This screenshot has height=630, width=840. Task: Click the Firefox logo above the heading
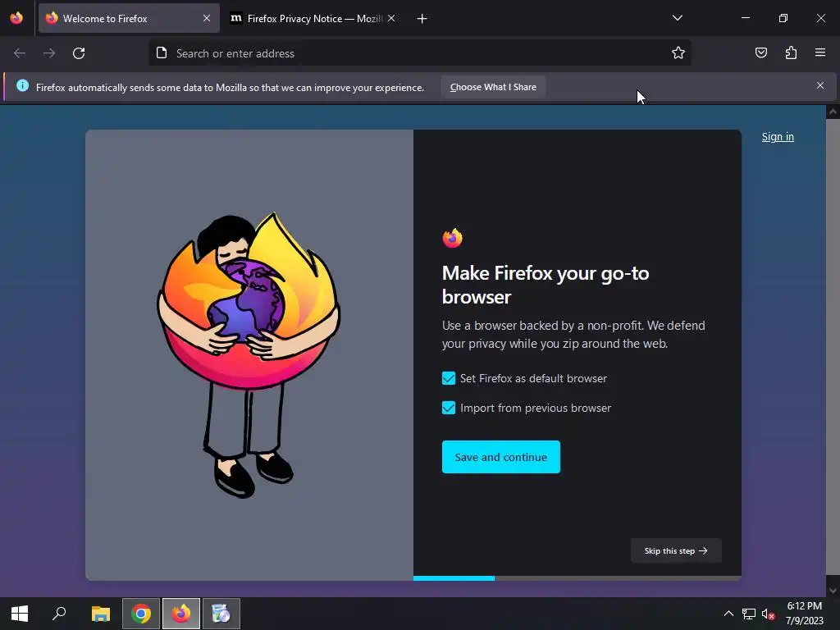(x=453, y=238)
